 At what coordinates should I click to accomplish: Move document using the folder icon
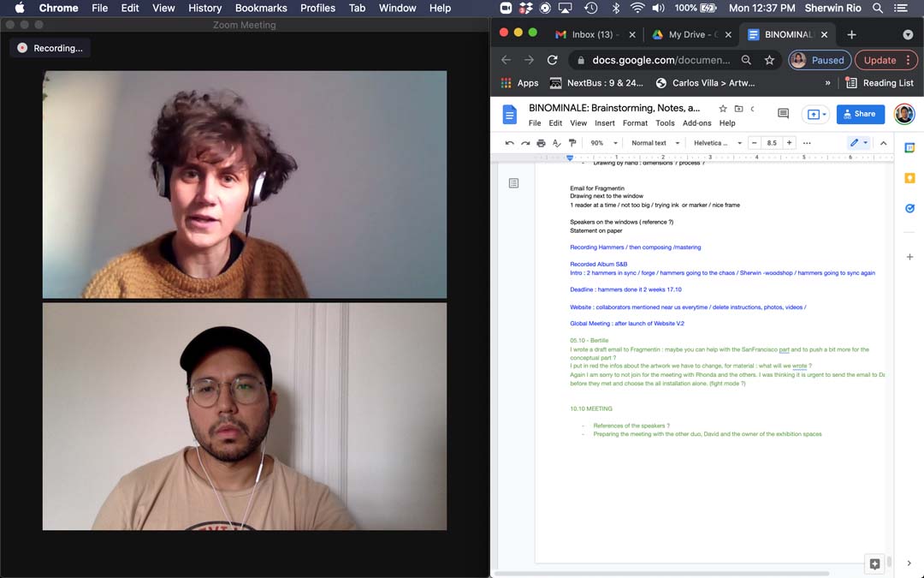(x=738, y=109)
